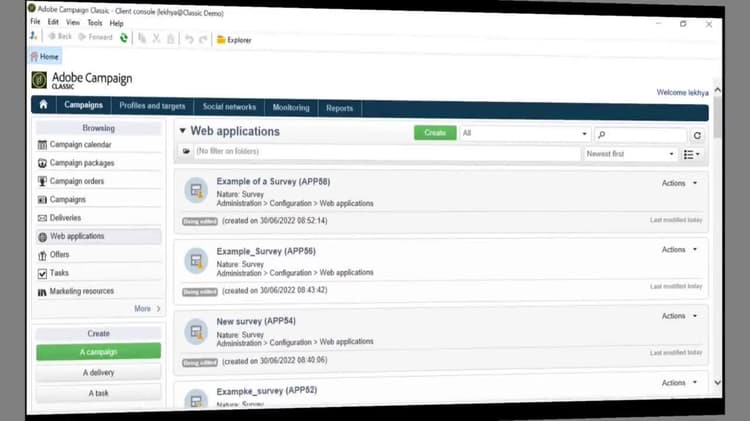This screenshot has height=421, width=750.
Task: Open the All filter dropdown
Action: 524,133
